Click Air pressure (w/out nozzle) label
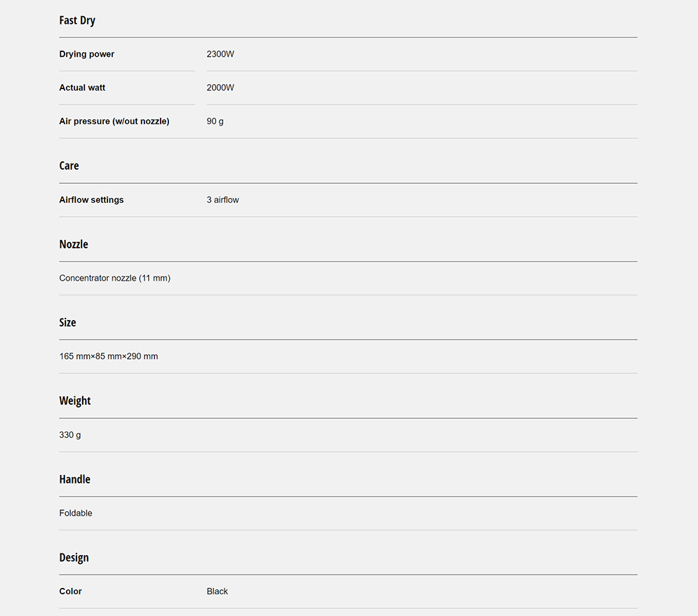The width and height of the screenshot is (698, 616). pyautogui.click(x=114, y=121)
